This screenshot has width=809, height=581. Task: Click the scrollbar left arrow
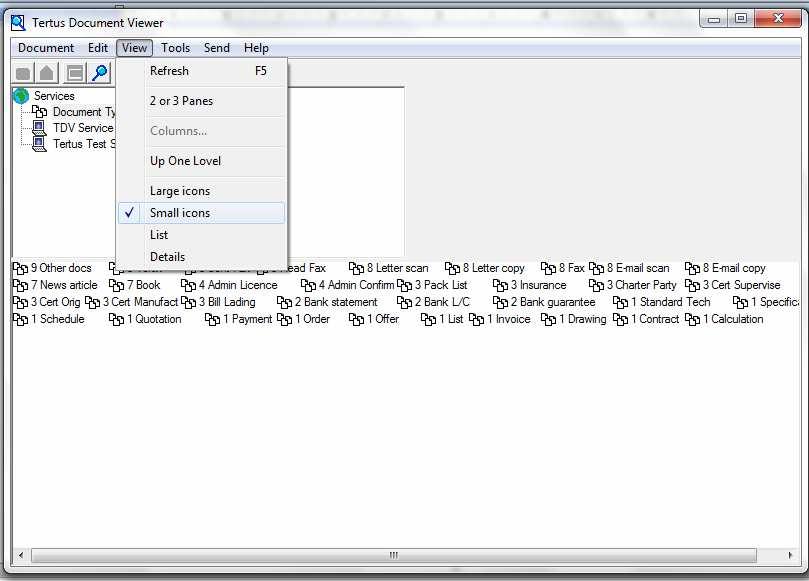(21, 555)
